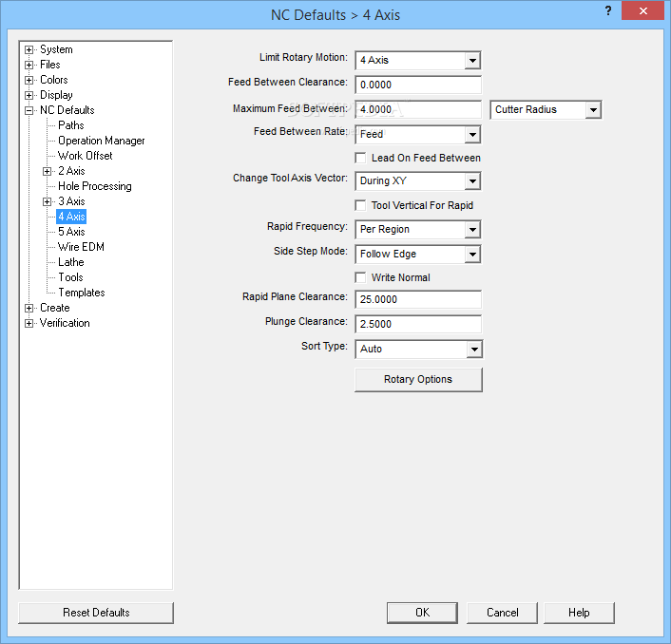Open the Cutter Radius dropdown
The image size is (671, 644).
(x=593, y=110)
